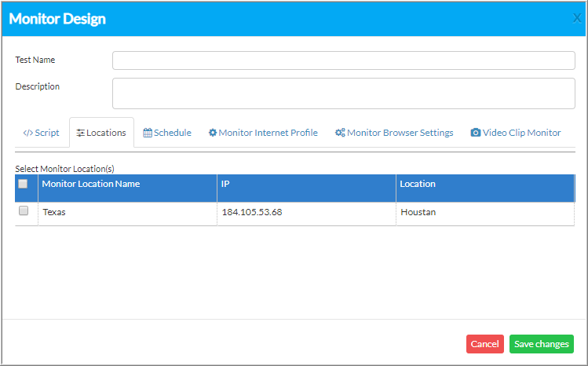Click the code brackets icon on Script tab
This screenshot has width=588, height=366.
tap(28, 133)
